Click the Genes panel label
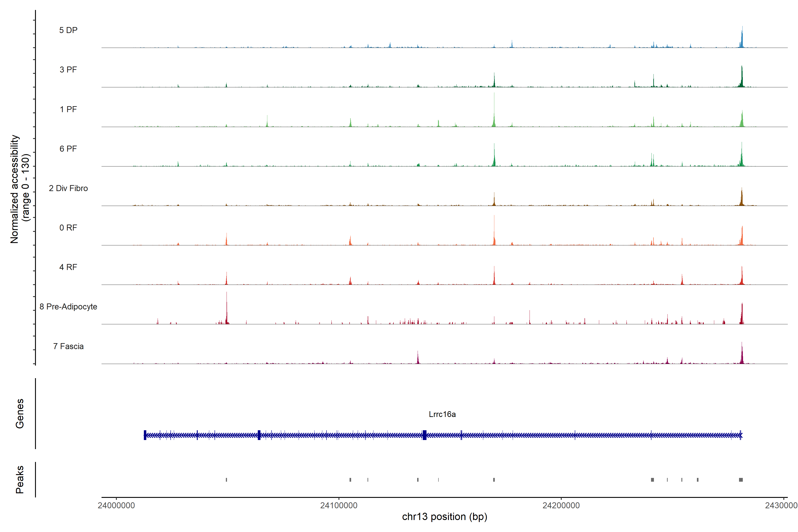Screen dimensions: 798x532 tap(20, 413)
